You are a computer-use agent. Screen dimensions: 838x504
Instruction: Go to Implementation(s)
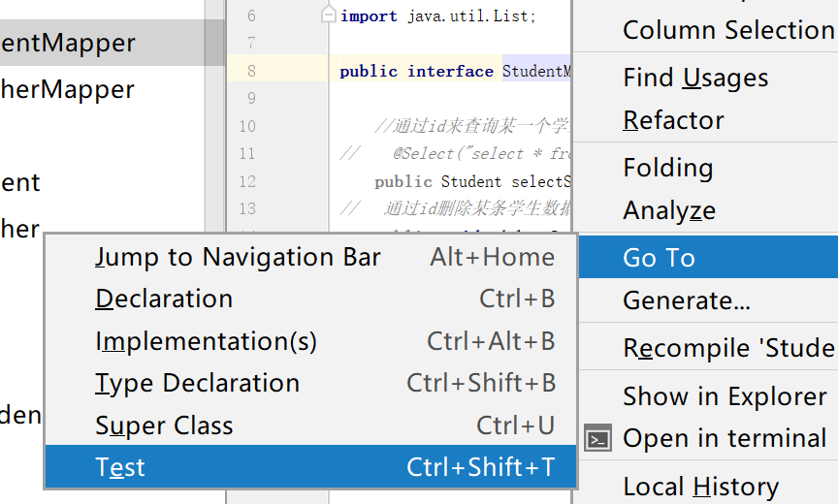pos(206,341)
